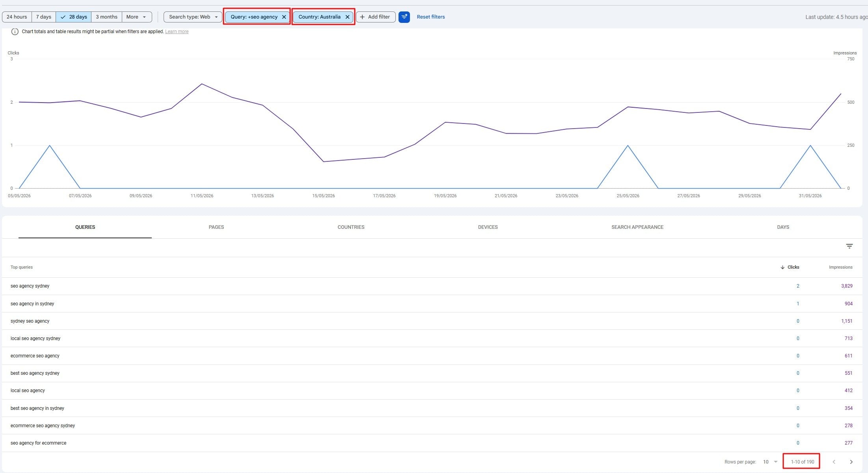Image resolution: width=868 pixels, height=473 pixels.
Task: Go to previous page of results
Action: coord(834,462)
